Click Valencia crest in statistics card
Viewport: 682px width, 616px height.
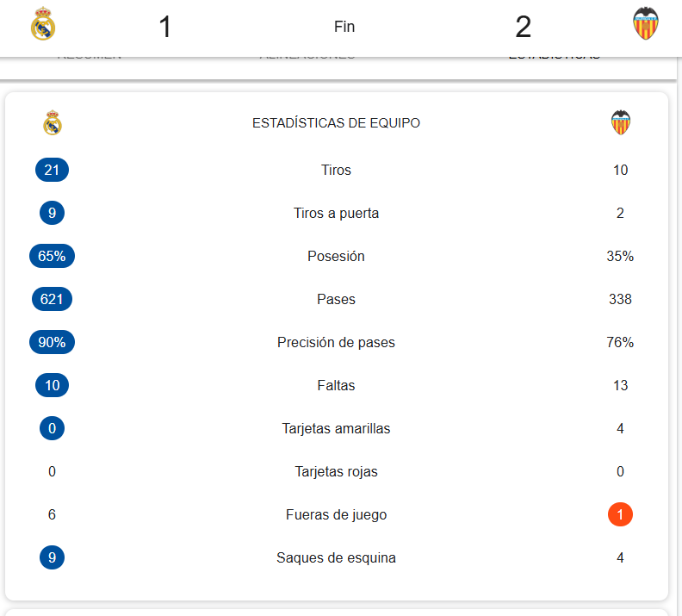click(620, 123)
